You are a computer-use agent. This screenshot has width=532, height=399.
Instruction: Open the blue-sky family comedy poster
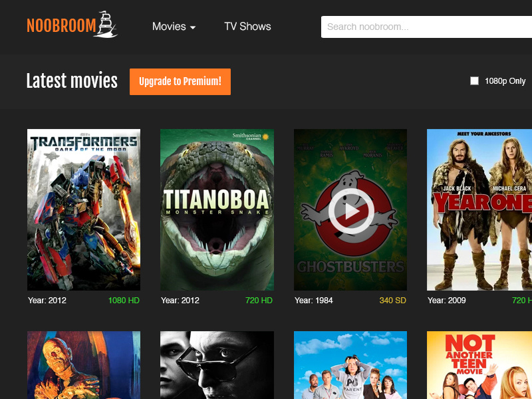click(x=350, y=365)
